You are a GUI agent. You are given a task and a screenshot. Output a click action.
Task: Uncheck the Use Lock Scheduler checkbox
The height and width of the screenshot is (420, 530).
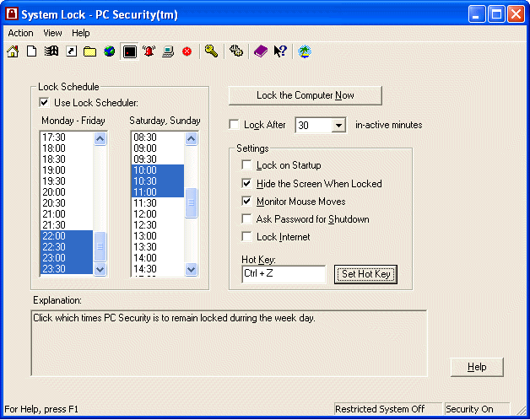[45, 103]
